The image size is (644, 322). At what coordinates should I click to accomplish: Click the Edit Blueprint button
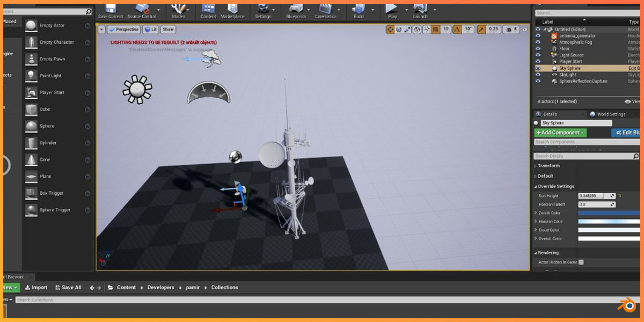tap(627, 133)
